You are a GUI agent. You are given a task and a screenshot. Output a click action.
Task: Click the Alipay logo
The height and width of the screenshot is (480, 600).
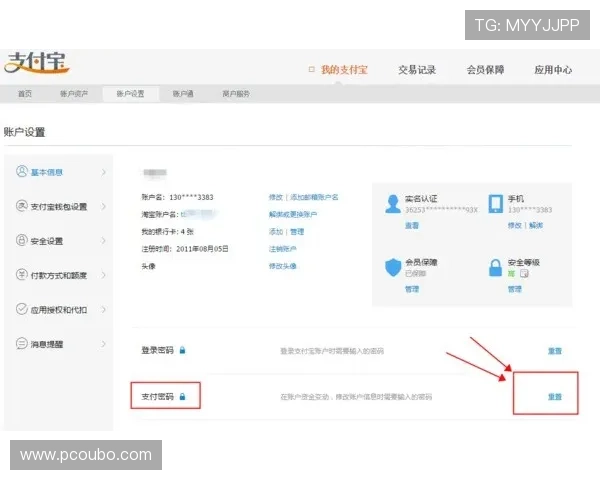coord(37,63)
